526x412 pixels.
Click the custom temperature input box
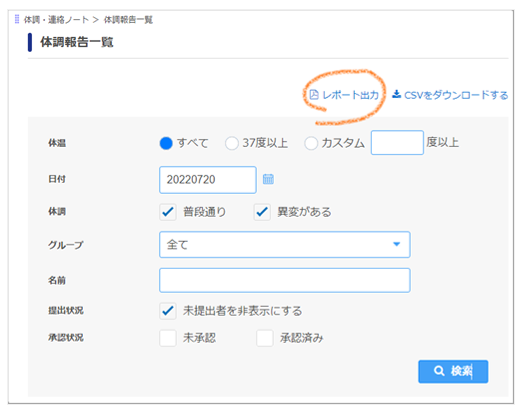pos(397,143)
